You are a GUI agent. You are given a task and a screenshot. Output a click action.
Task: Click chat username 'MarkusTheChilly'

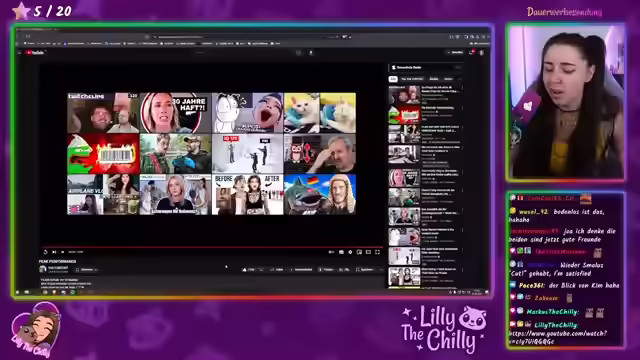point(552,312)
